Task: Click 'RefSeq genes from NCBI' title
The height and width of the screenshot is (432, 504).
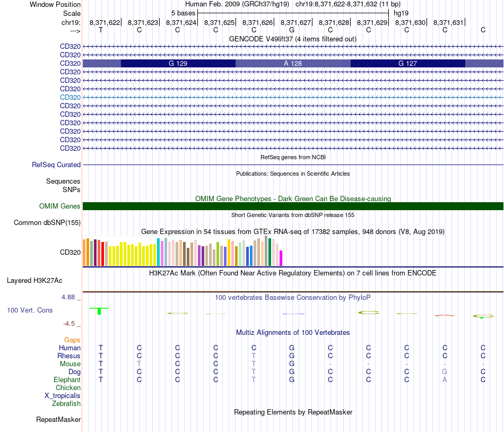Action: pyautogui.click(x=293, y=157)
